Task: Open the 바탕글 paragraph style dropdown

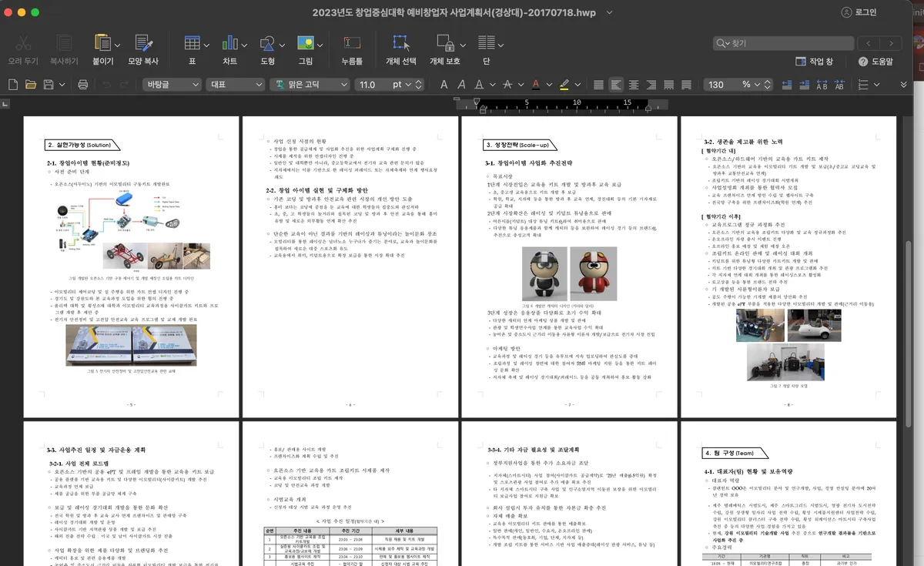Action: click(171, 84)
